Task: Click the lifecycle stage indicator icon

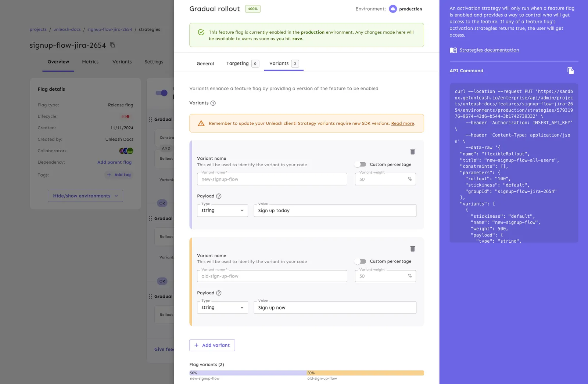Action: pos(126,116)
